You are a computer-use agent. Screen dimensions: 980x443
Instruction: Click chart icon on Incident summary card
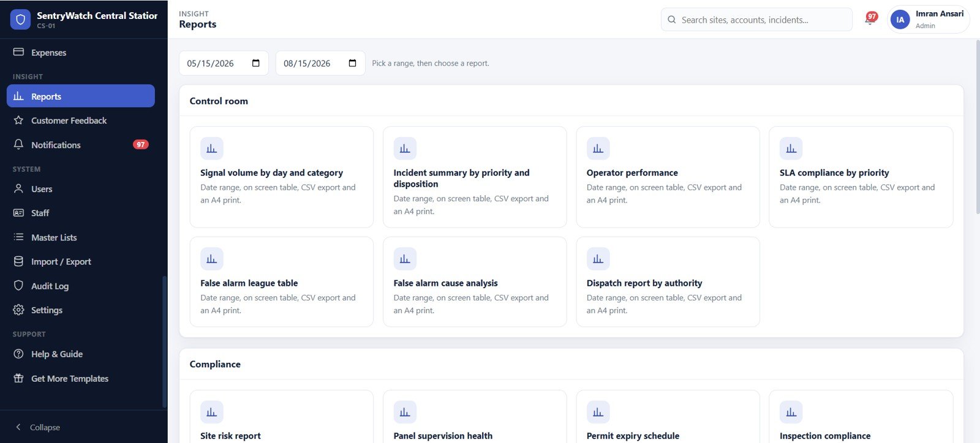405,149
